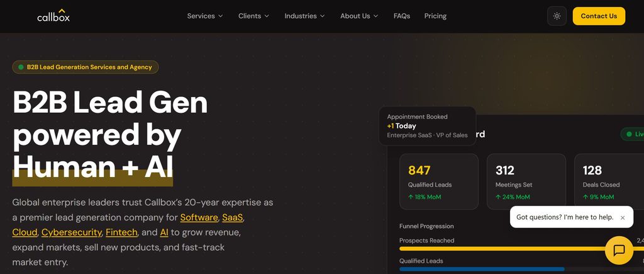The height and width of the screenshot is (274, 644).
Task: Follow the Cybersecurity link
Action: (72, 232)
